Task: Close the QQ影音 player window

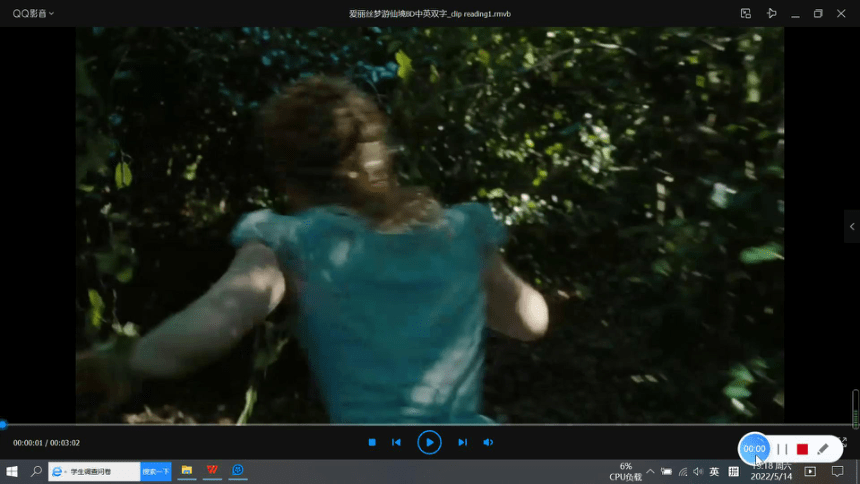Action: (841, 13)
